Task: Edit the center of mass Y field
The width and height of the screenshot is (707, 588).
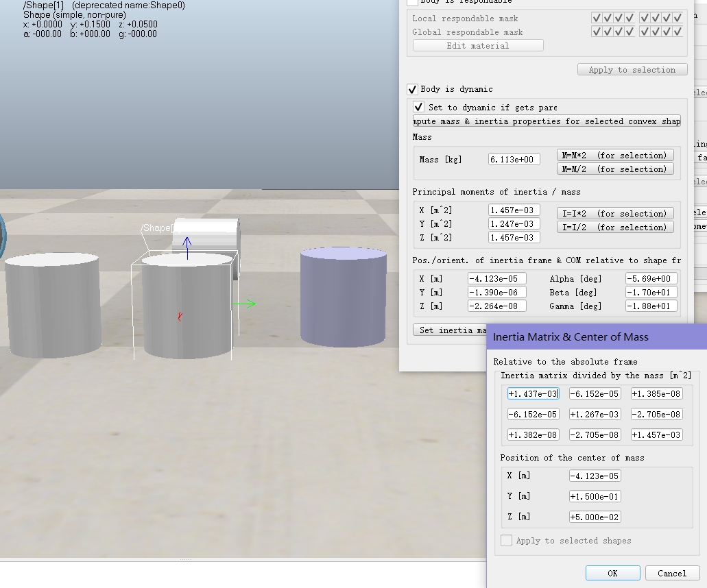Action: [x=595, y=496]
